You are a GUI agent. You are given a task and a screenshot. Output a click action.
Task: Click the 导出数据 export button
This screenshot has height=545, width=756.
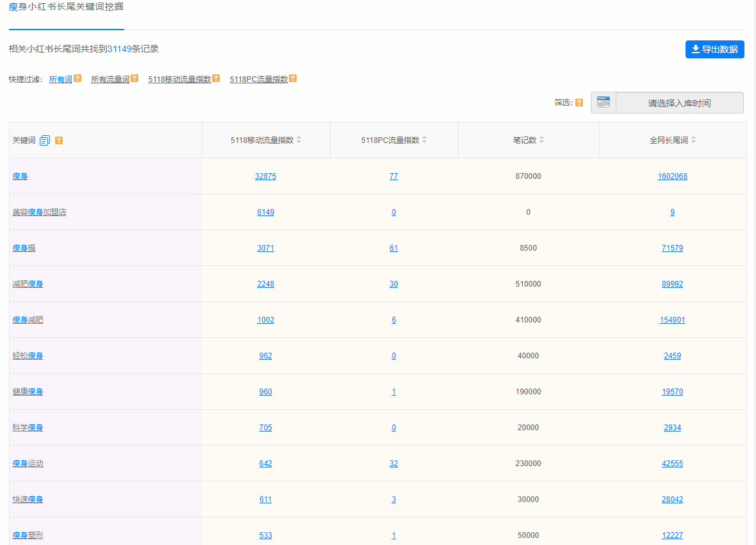[714, 49]
